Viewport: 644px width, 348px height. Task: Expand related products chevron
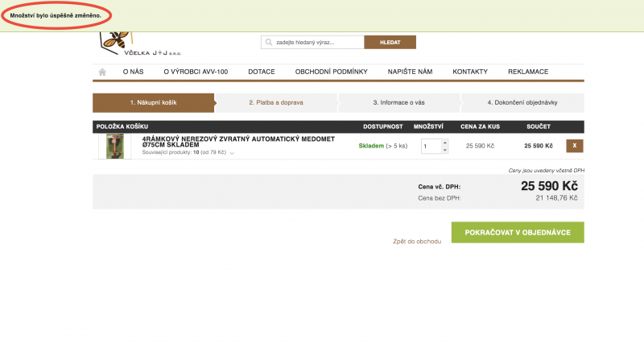point(232,153)
